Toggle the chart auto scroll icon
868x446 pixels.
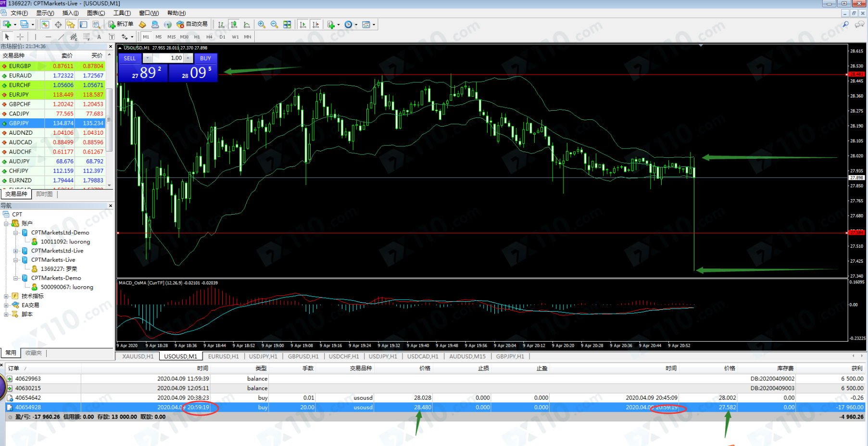(x=303, y=24)
